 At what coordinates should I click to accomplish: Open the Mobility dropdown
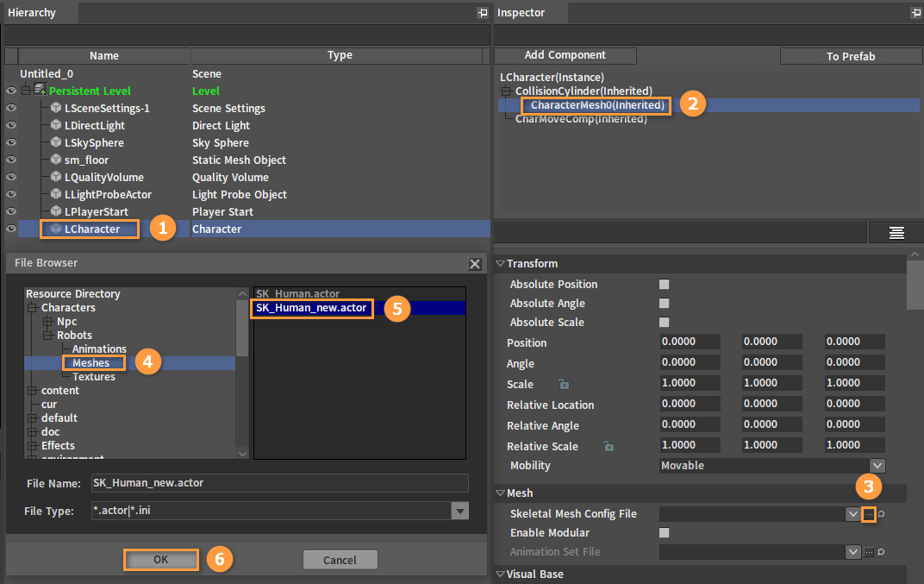[877, 466]
